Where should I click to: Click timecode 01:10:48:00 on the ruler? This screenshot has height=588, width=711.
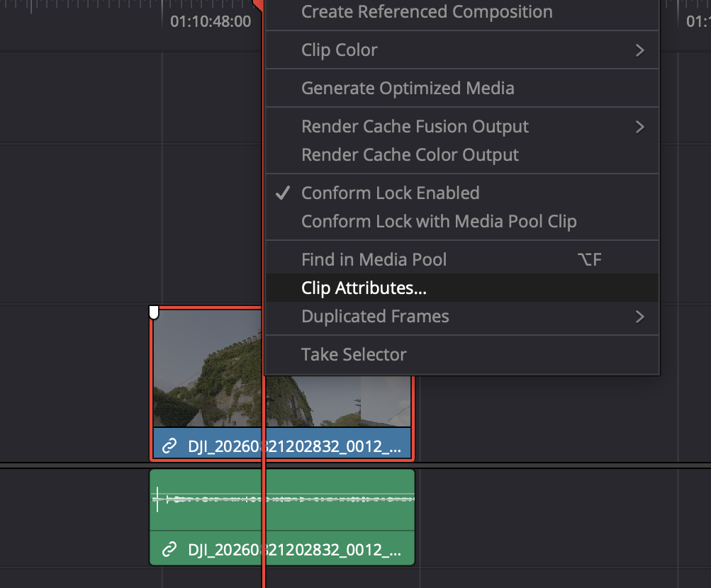[x=211, y=21]
